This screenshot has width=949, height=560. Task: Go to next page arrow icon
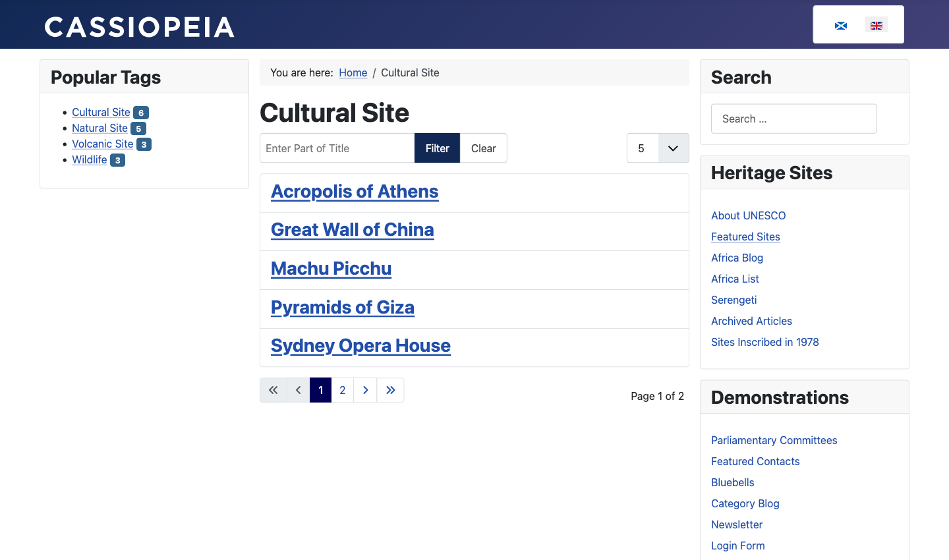coord(365,390)
